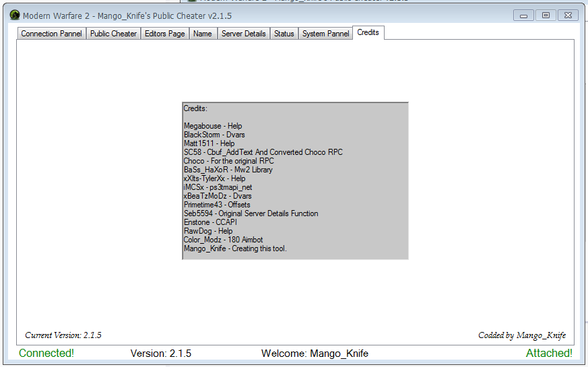Open the Status tab
The width and height of the screenshot is (588, 367).
[284, 34]
